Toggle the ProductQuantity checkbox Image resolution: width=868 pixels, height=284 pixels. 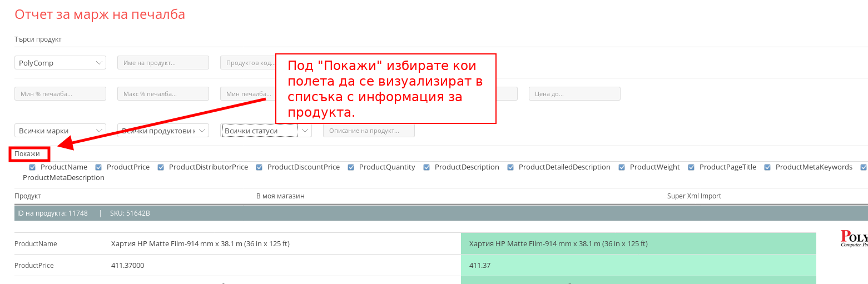(x=351, y=167)
